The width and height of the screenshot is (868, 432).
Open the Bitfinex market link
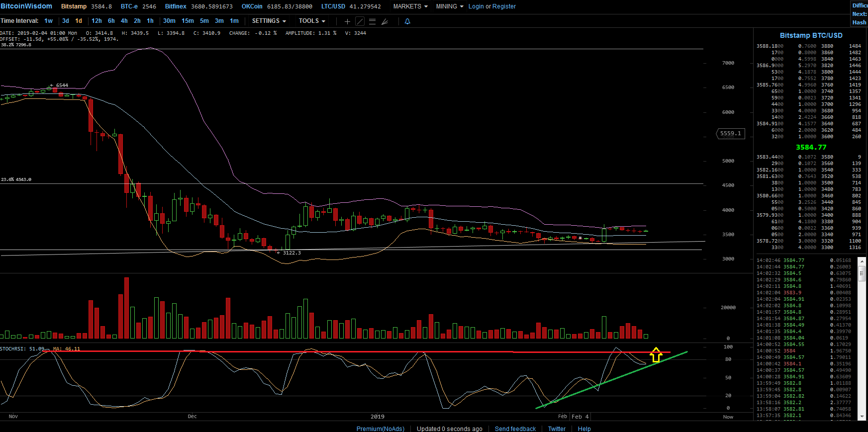click(176, 6)
